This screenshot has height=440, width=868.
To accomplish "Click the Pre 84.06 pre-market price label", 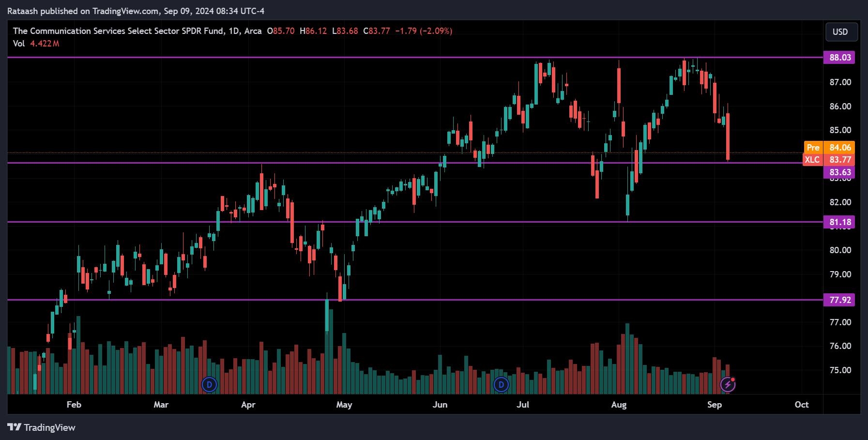I will pos(829,148).
